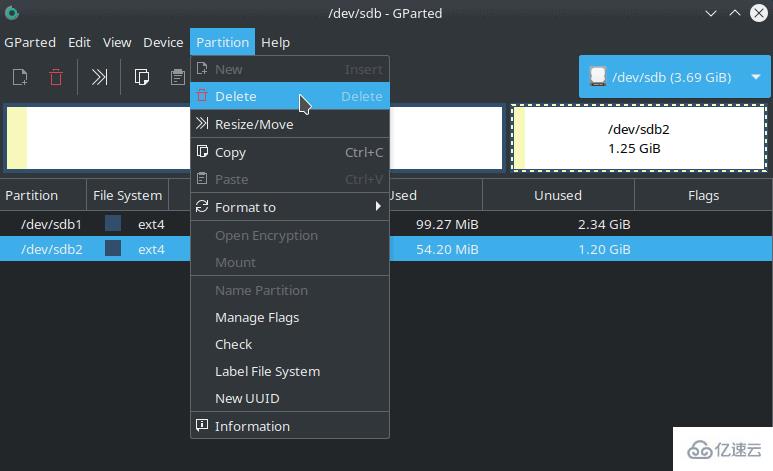This screenshot has width=773, height=471.
Task: Click the hard disk icon in device selector
Action: pyautogui.click(x=598, y=76)
